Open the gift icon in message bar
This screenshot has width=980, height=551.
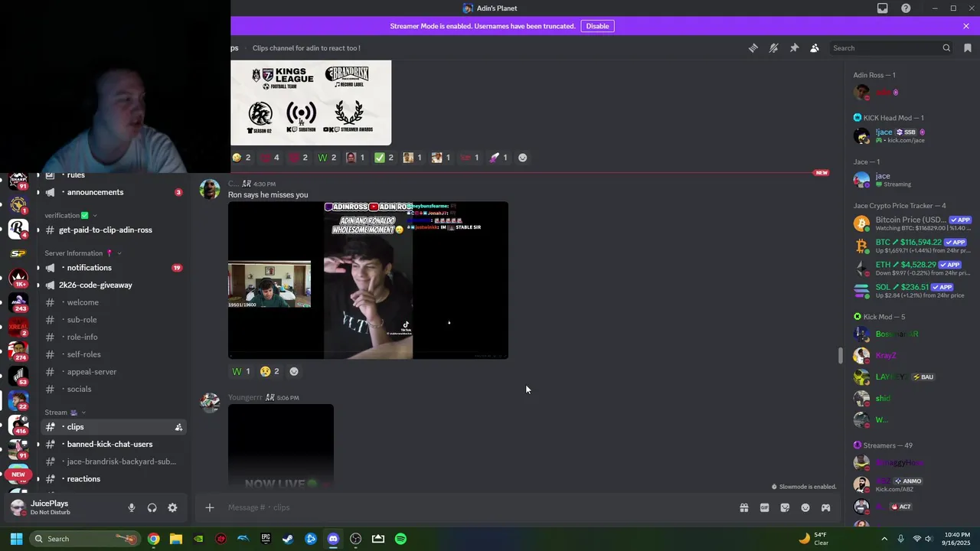point(743,507)
